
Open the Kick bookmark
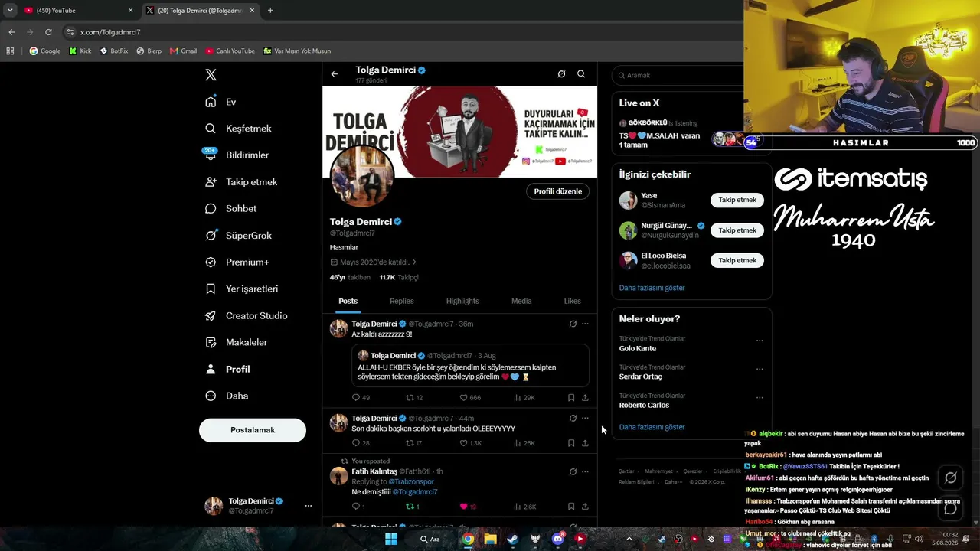click(x=80, y=51)
